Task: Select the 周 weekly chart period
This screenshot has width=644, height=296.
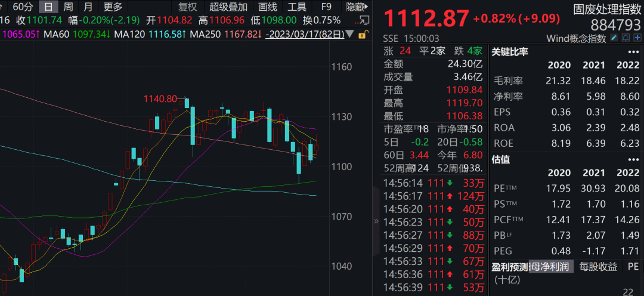Action: (x=69, y=7)
